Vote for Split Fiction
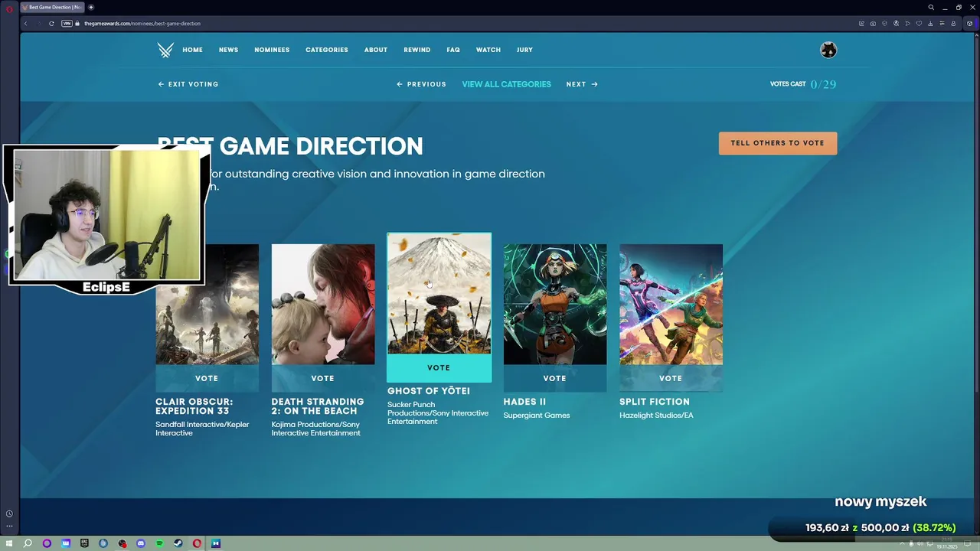 click(x=671, y=378)
